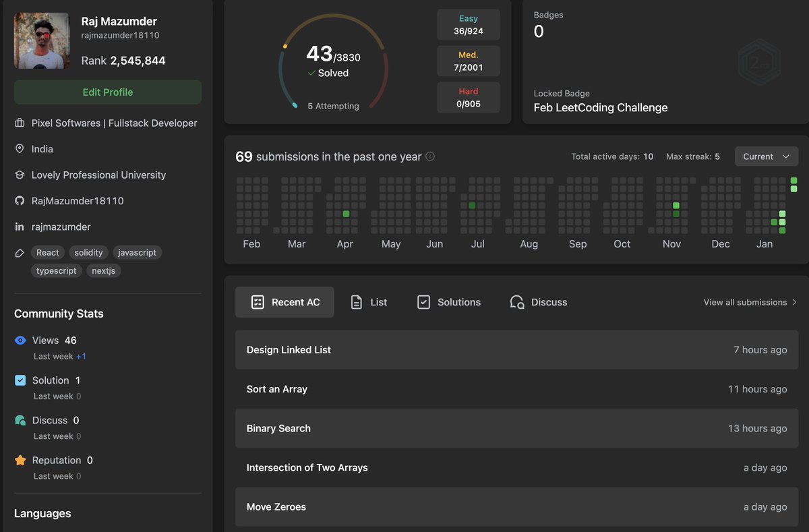
Task: Switch to the Recent AC tab
Action: (x=284, y=302)
